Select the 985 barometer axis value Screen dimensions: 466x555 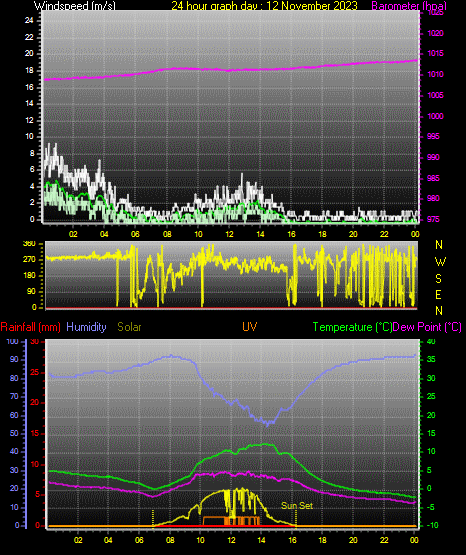click(x=433, y=178)
